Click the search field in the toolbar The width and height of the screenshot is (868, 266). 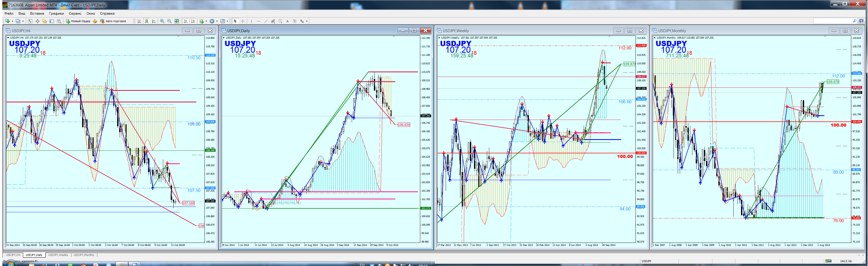[832, 21]
